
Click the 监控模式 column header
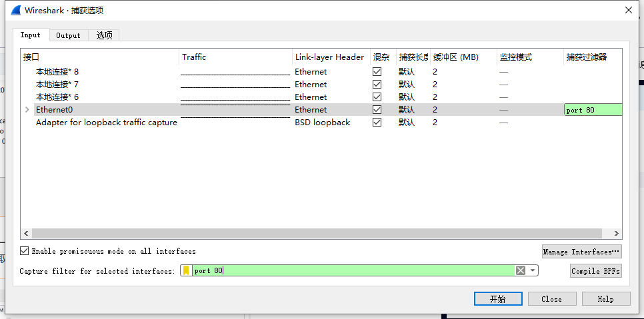(x=530, y=57)
